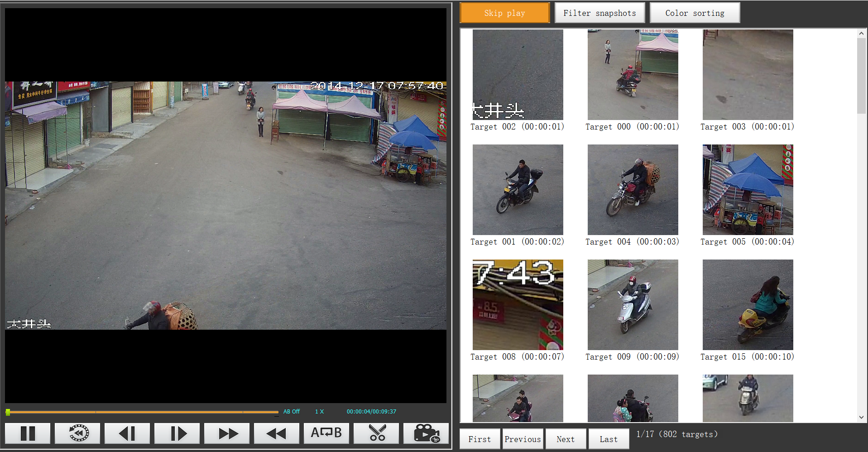Viewport: 868px width, 452px height.
Task: Go to the Next page of targets
Action: point(566,439)
